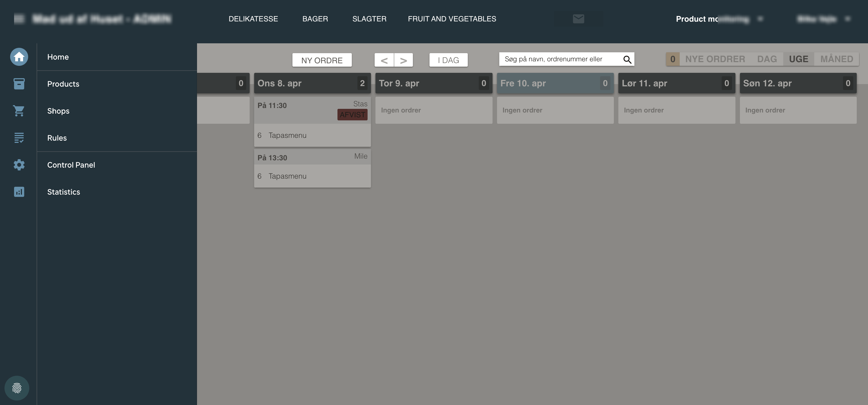This screenshot has height=405, width=868.
Task: Open the Statistics chart icon
Action: click(19, 192)
